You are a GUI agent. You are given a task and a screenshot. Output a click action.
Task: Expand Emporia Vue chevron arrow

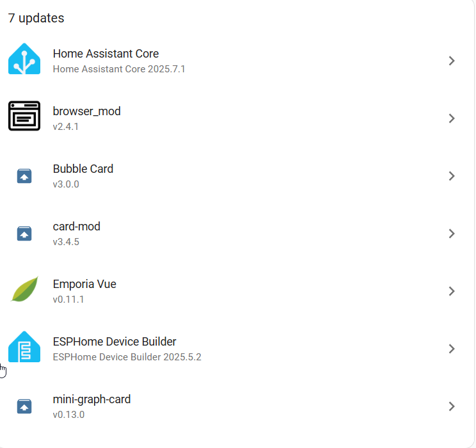pyautogui.click(x=452, y=291)
